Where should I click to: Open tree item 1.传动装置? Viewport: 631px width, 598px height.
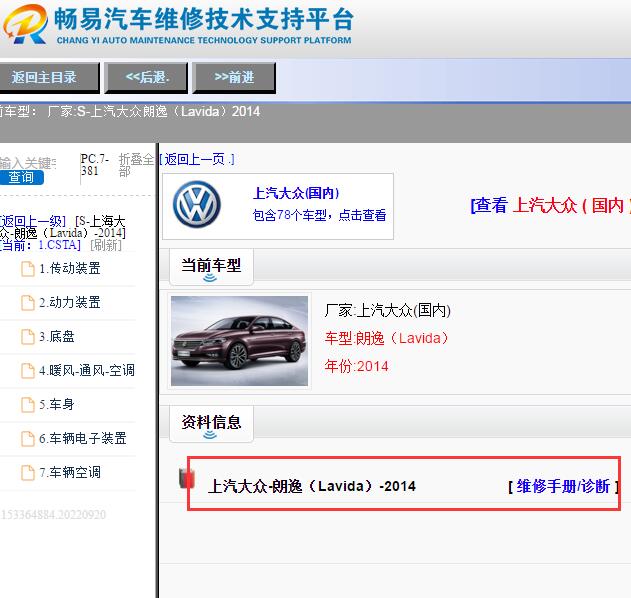70,268
